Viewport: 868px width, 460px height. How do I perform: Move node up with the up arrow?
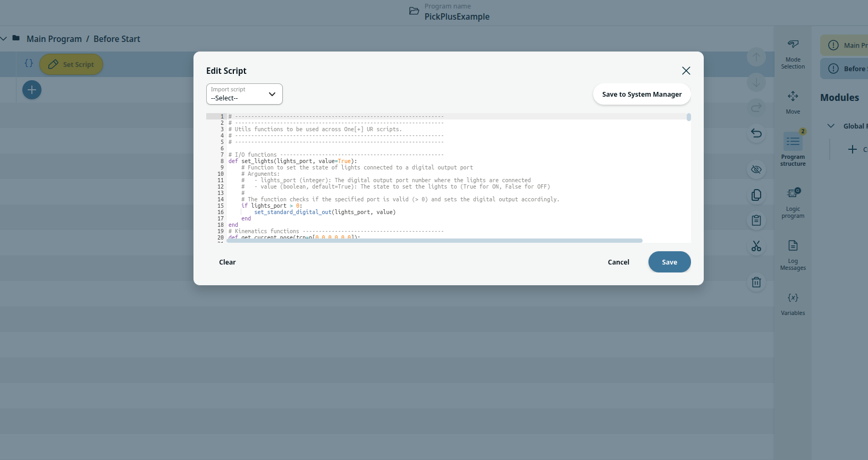click(x=756, y=57)
